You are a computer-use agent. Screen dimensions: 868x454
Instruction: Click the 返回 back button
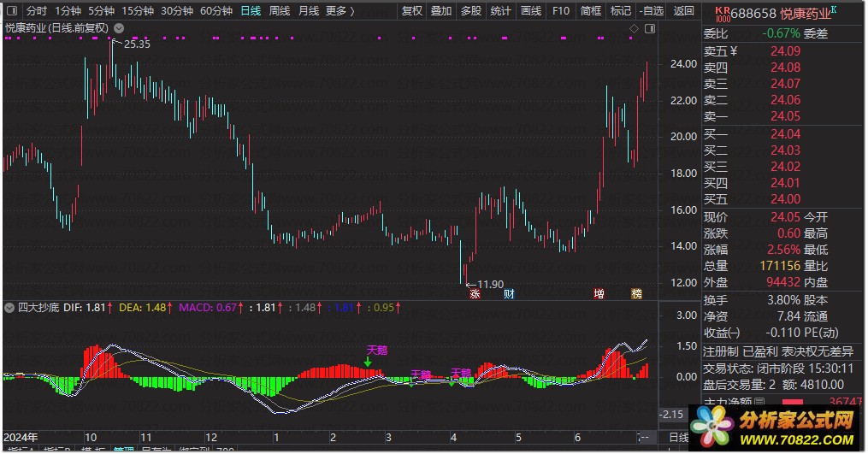683,10
